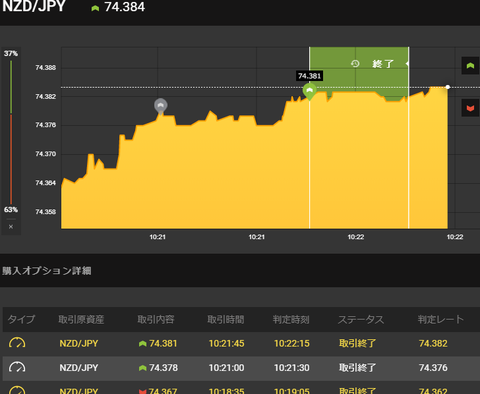The width and height of the screenshot is (480, 394).
Task: Click the タイプ column header
Action: pyautogui.click(x=21, y=319)
